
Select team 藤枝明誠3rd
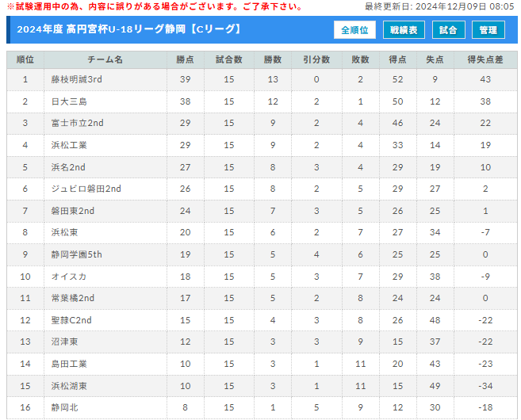pyautogui.click(x=76, y=79)
